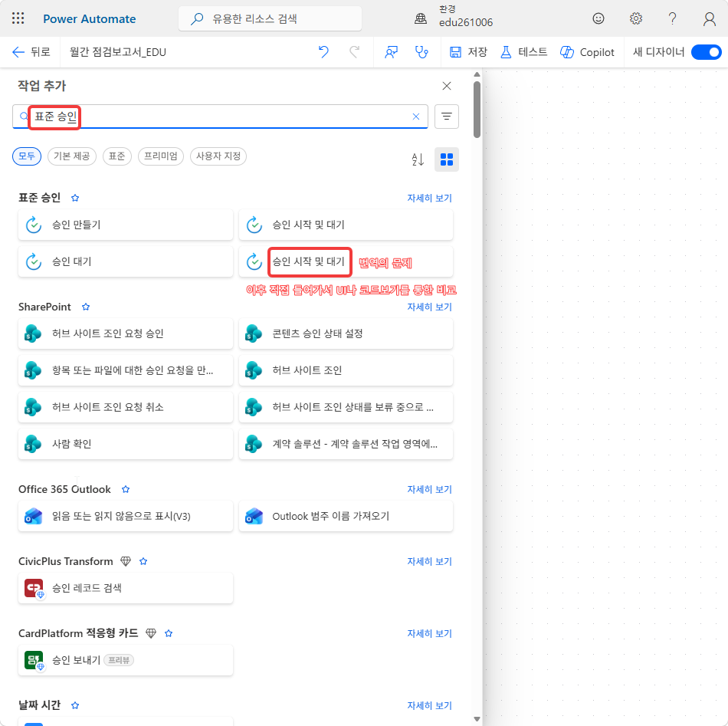Viewport: 728px width, 726px height.
Task: Go back with 뒤로
Action: click(x=31, y=52)
